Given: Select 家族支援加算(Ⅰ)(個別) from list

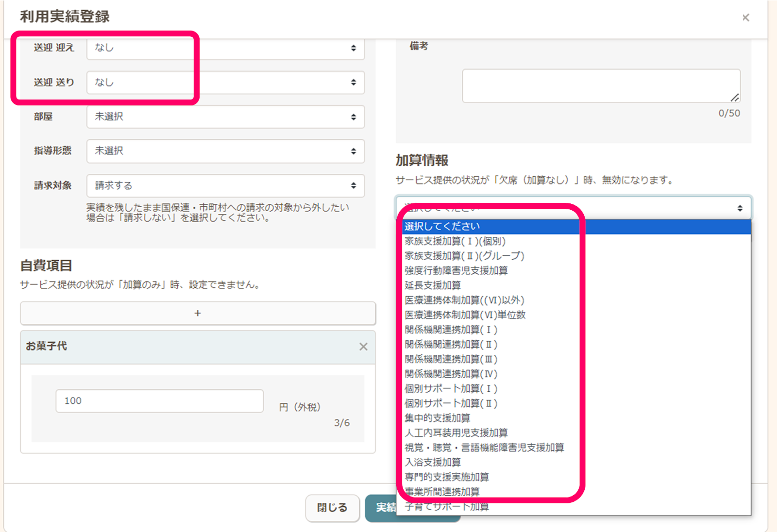Looking at the screenshot, I should (455, 241).
